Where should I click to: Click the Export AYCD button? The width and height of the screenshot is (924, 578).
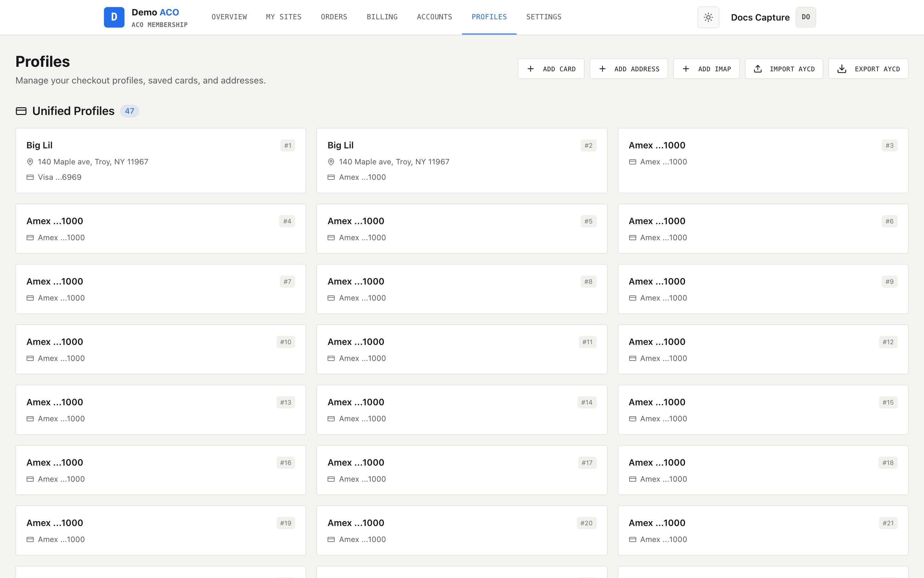868,69
